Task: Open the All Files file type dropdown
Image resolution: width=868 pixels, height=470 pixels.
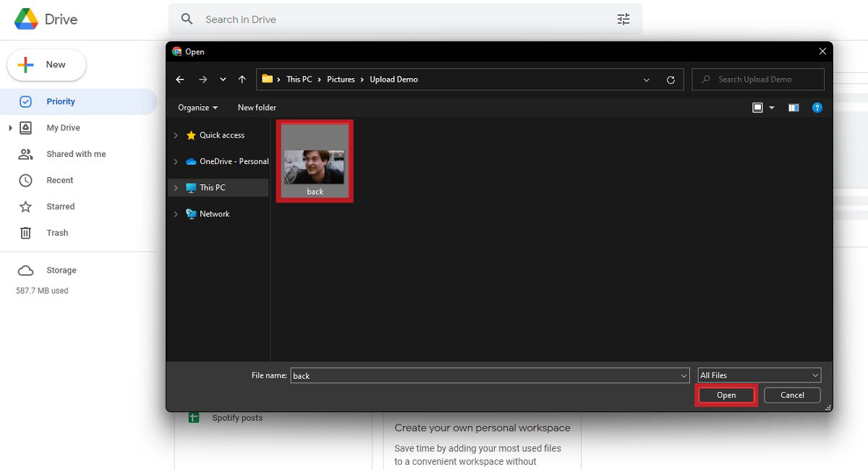Action: (817, 375)
